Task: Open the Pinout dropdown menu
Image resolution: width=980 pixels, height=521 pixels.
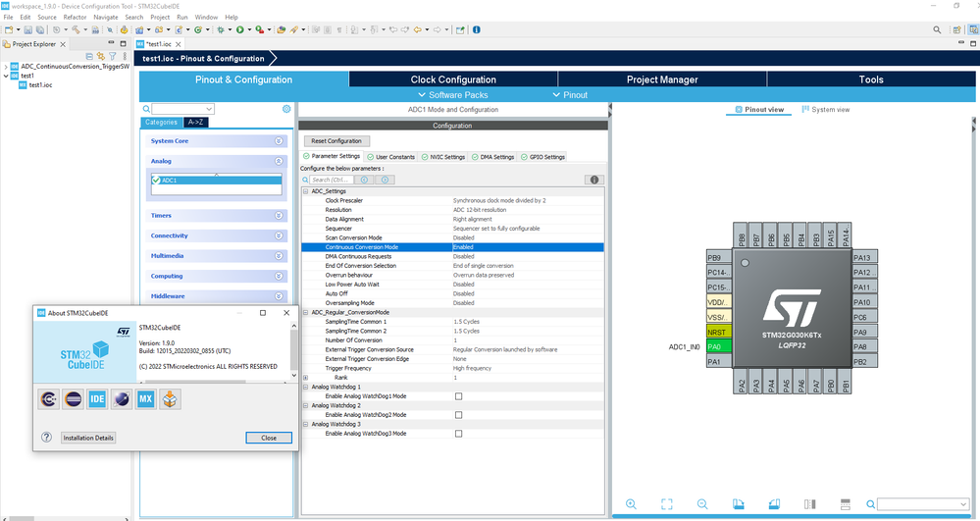Action: (x=570, y=95)
